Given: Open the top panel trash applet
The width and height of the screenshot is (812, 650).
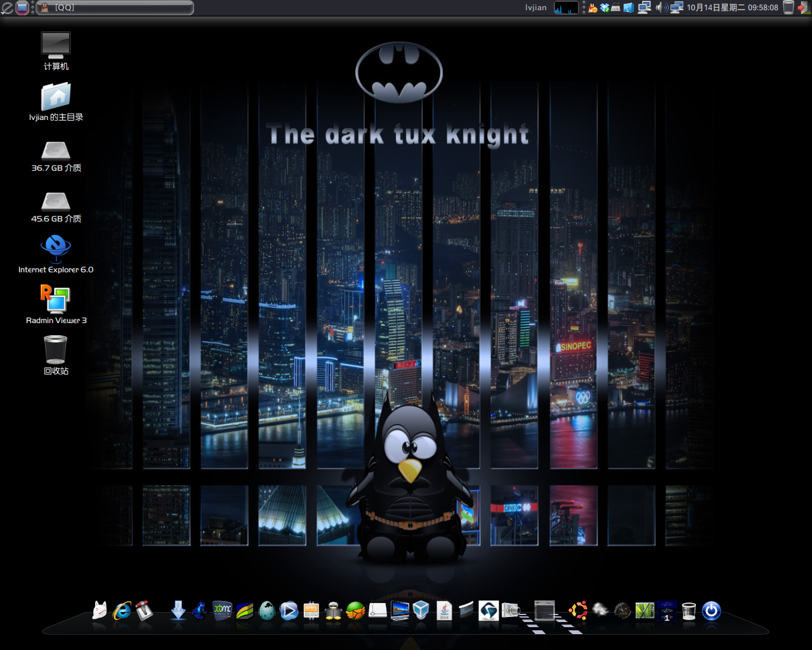Looking at the screenshot, I should [x=789, y=8].
